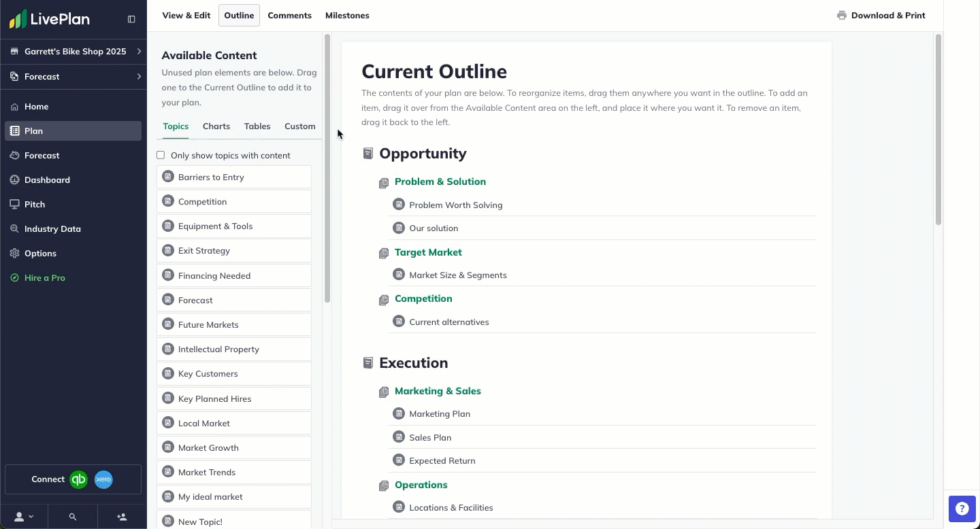Click the QuickBooks connect icon

click(79, 479)
